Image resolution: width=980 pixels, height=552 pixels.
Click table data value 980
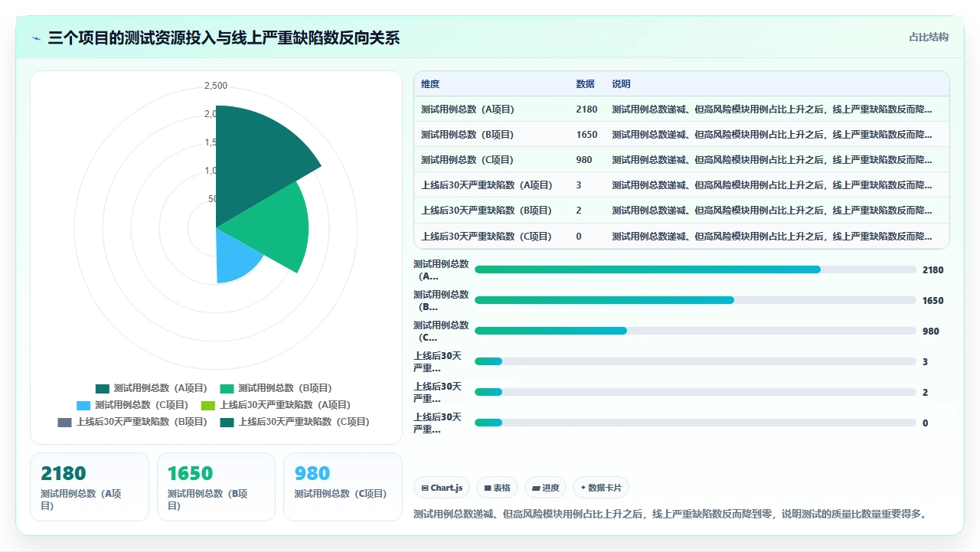[x=583, y=160]
